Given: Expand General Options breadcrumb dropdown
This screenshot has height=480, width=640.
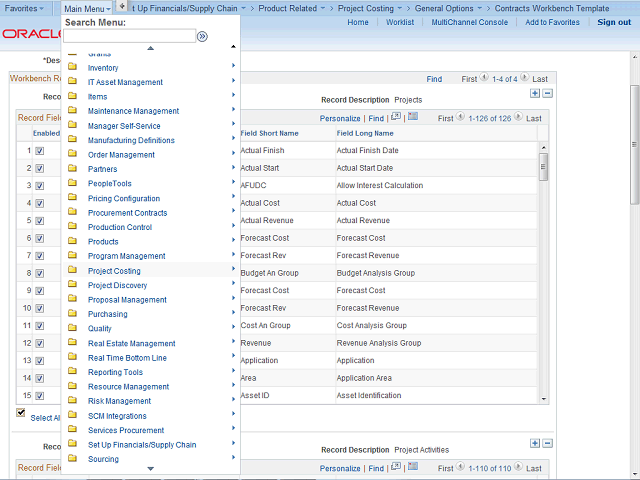Looking at the screenshot, I should (480, 8).
